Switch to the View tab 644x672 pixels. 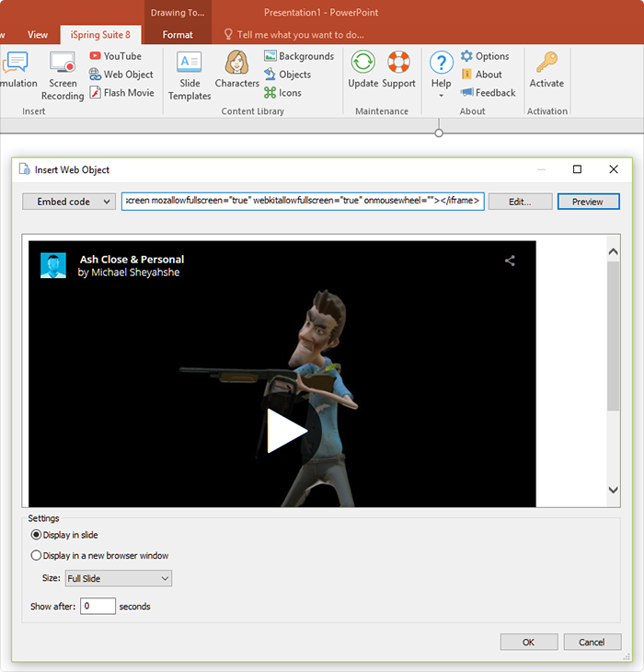point(38,35)
